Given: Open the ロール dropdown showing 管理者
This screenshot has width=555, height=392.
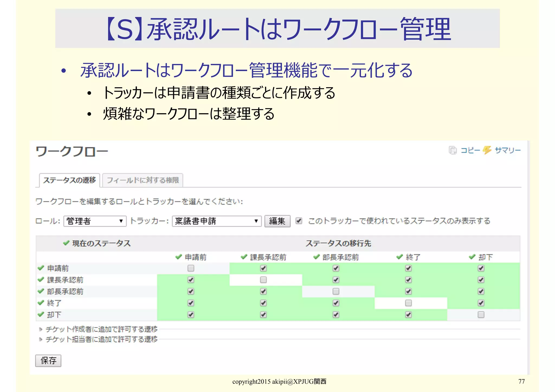Looking at the screenshot, I should tap(95, 221).
